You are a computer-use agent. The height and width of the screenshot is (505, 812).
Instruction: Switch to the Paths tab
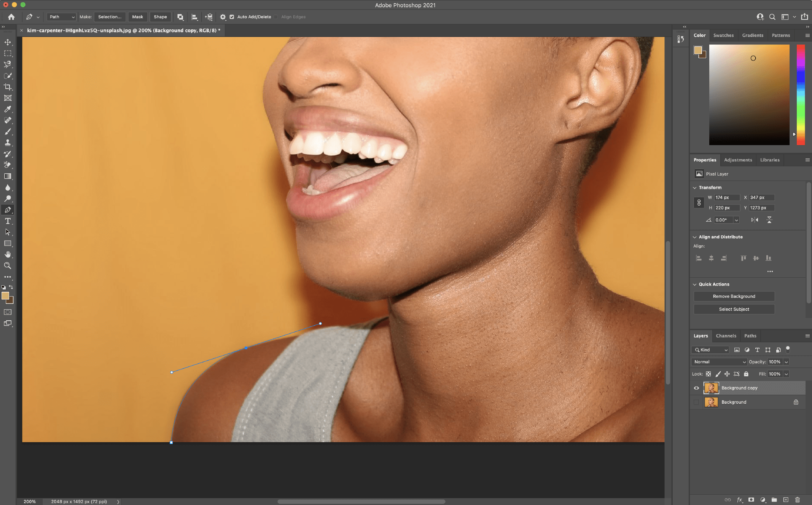coord(750,336)
